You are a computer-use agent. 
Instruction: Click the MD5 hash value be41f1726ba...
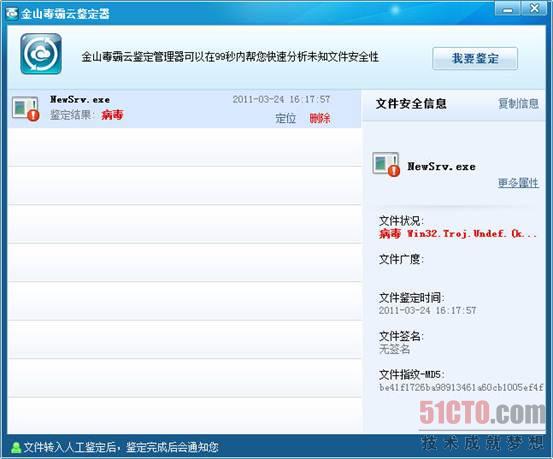click(461, 387)
